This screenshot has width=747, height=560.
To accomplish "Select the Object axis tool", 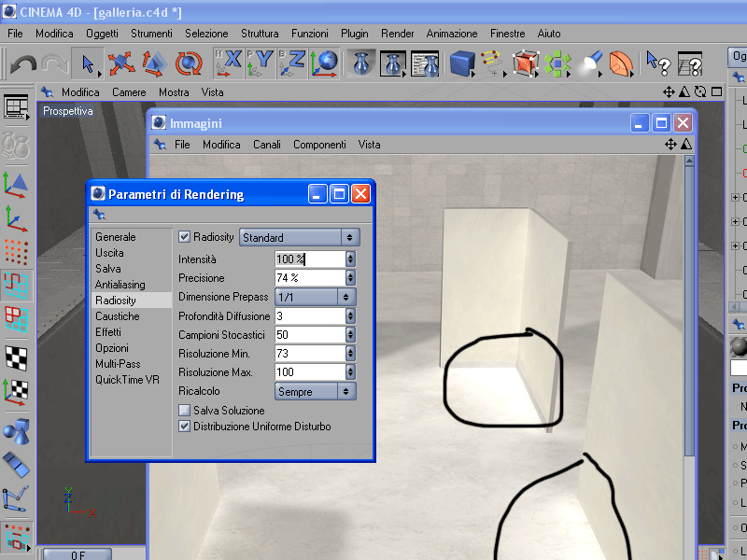I will (x=16, y=218).
